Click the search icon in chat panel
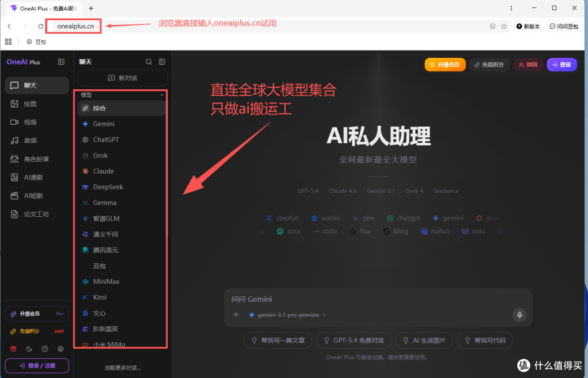Screen dimensions: 588x378 (x=149, y=62)
